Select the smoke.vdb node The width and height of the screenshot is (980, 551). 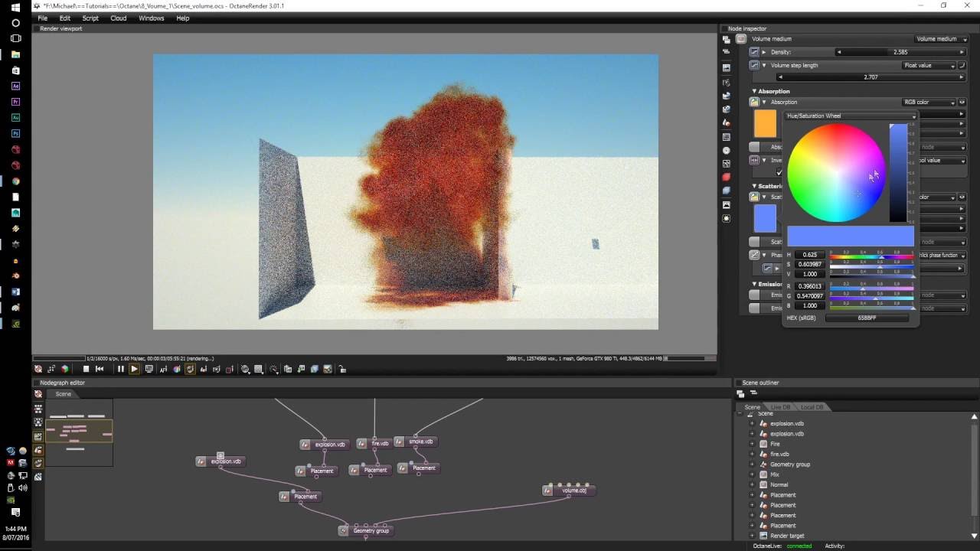(x=416, y=442)
